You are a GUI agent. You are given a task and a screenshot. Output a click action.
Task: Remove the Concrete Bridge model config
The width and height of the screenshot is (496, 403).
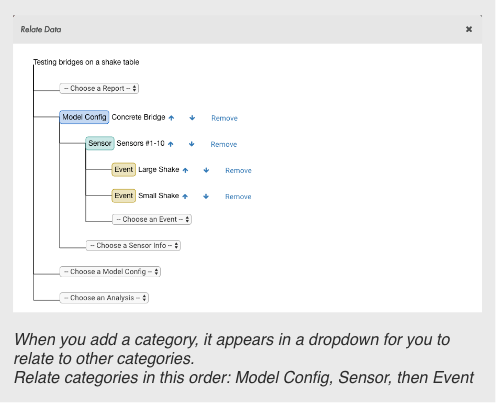tap(224, 118)
